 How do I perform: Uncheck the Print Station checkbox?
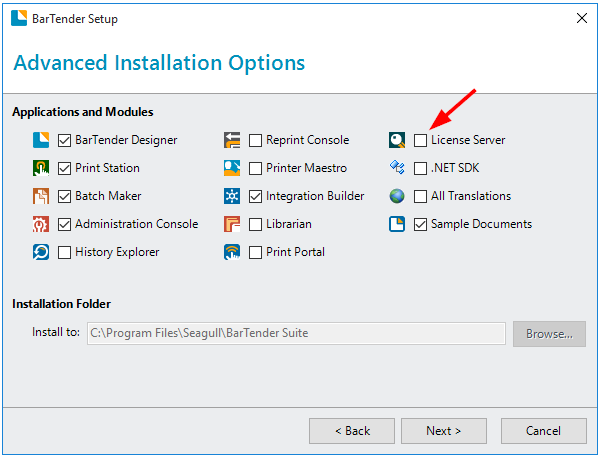click(x=64, y=169)
